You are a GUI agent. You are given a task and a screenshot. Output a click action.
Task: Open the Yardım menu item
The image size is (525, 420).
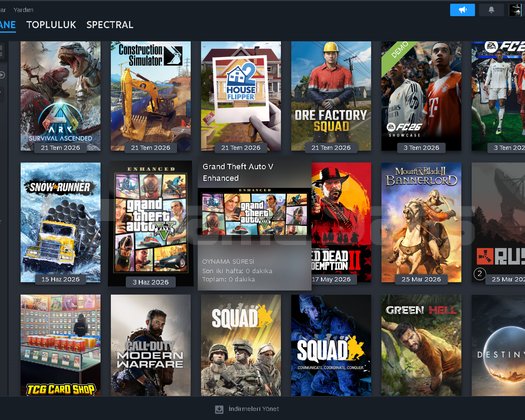tap(23, 10)
